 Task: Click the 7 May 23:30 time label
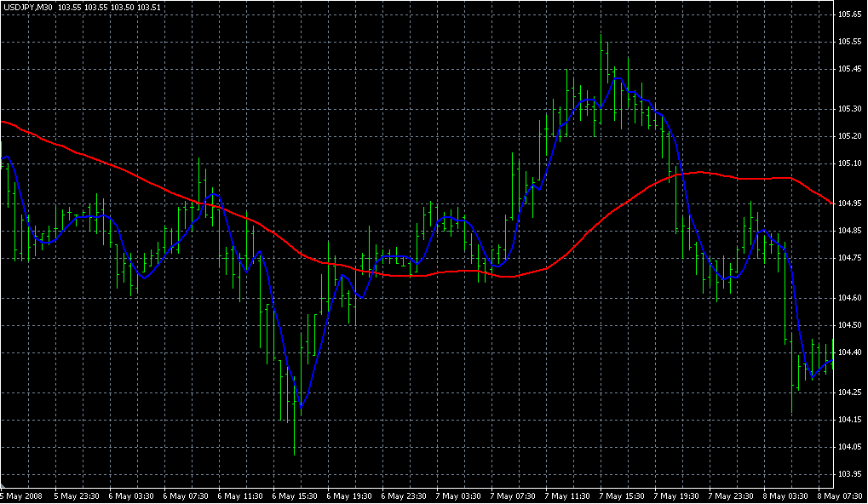click(731, 496)
